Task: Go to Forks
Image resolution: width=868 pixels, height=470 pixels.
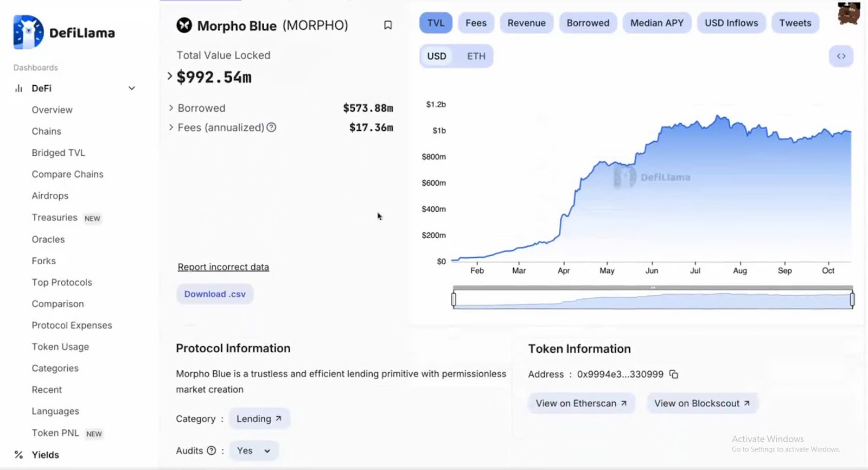Action: tap(44, 261)
